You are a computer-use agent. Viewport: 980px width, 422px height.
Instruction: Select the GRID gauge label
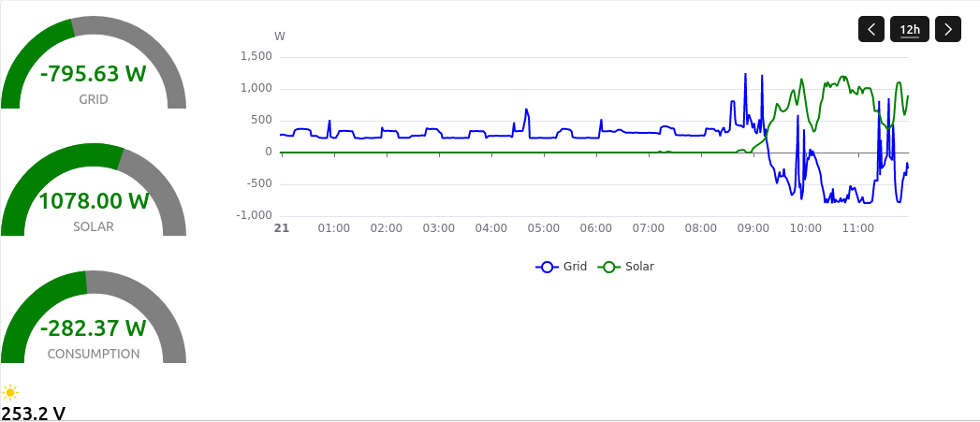(x=94, y=99)
